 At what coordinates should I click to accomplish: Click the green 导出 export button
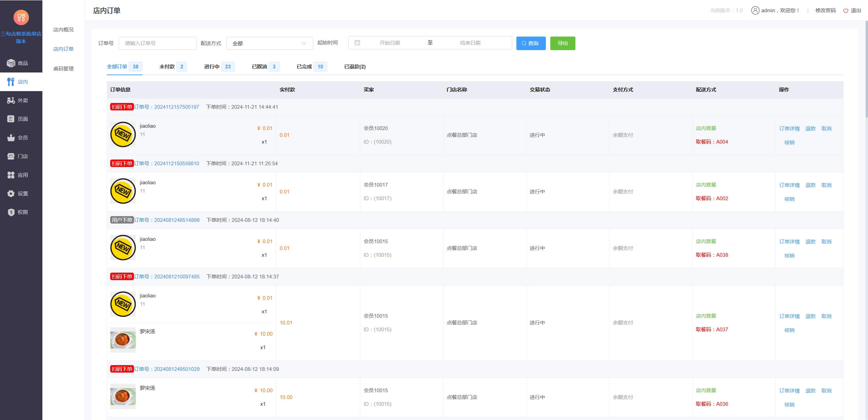click(x=562, y=43)
